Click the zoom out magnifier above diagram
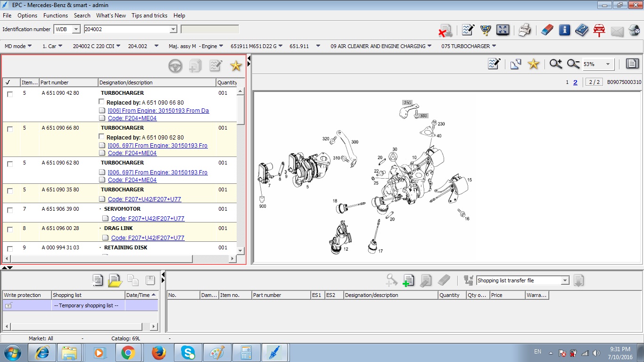The image size is (644, 362). click(x=573, y=64)
